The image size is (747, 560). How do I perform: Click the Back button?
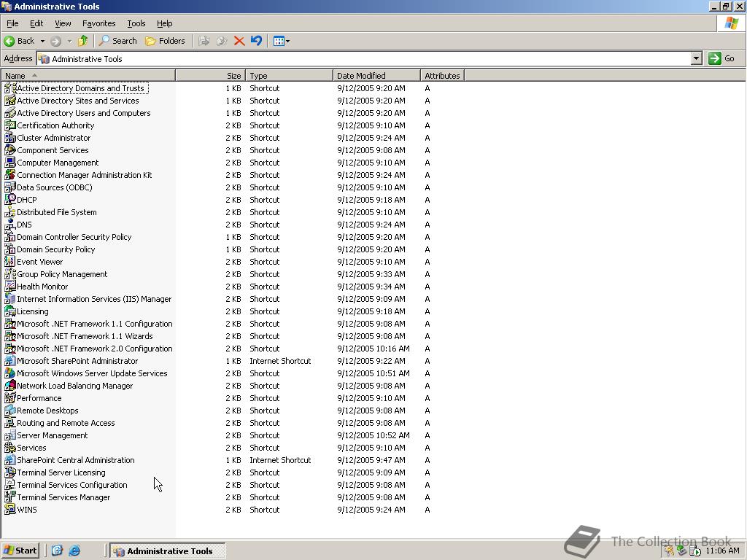coord(20,41)
